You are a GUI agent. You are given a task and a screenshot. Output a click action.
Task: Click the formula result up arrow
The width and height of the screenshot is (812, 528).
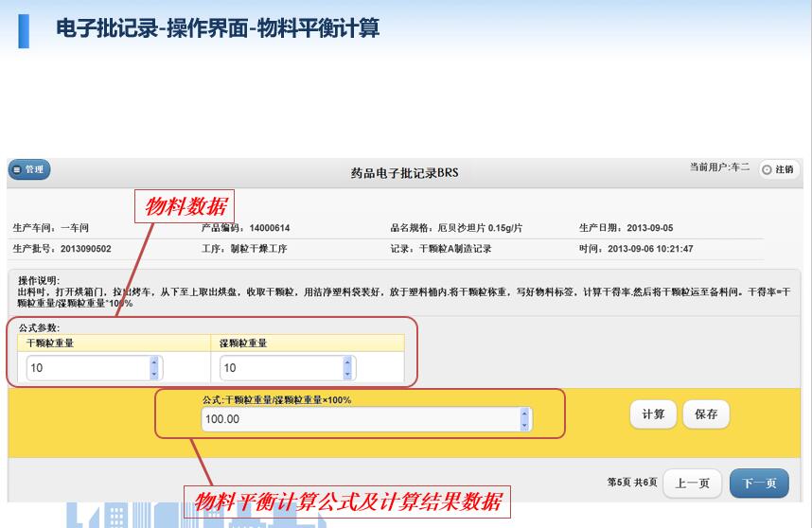pyautogui.click(x=525, y=414)
